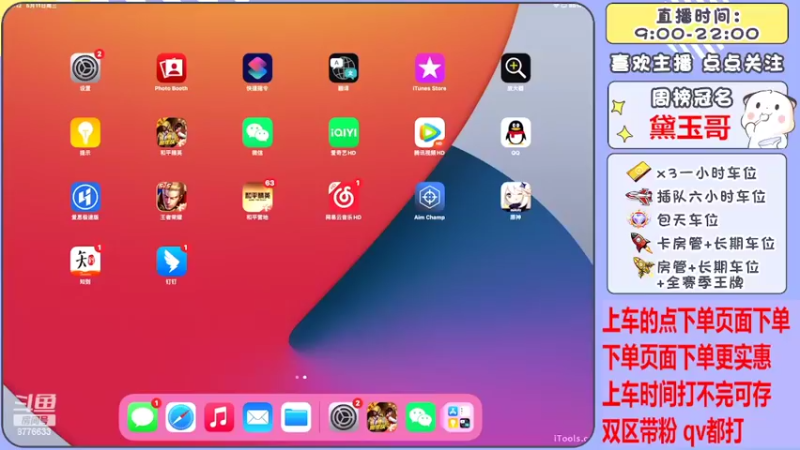The width and height of the screenshot is (800, 450).
Task: Open App Library folder in the dock
Action: click(x=459, y=417)
